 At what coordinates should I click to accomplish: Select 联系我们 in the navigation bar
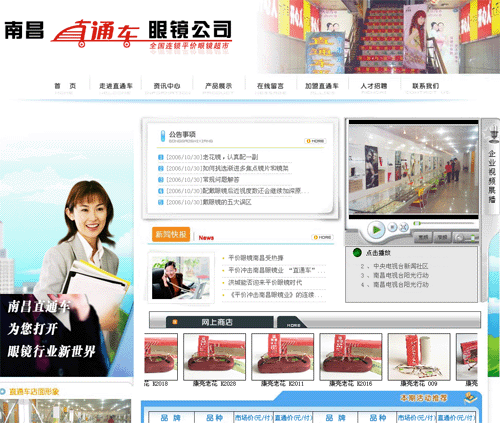point(426,87)
